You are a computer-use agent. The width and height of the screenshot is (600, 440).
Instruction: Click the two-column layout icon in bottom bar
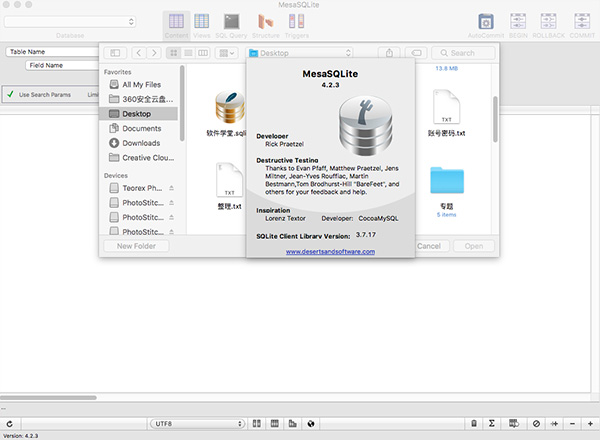pyautogui.click(x=257, y=424)
